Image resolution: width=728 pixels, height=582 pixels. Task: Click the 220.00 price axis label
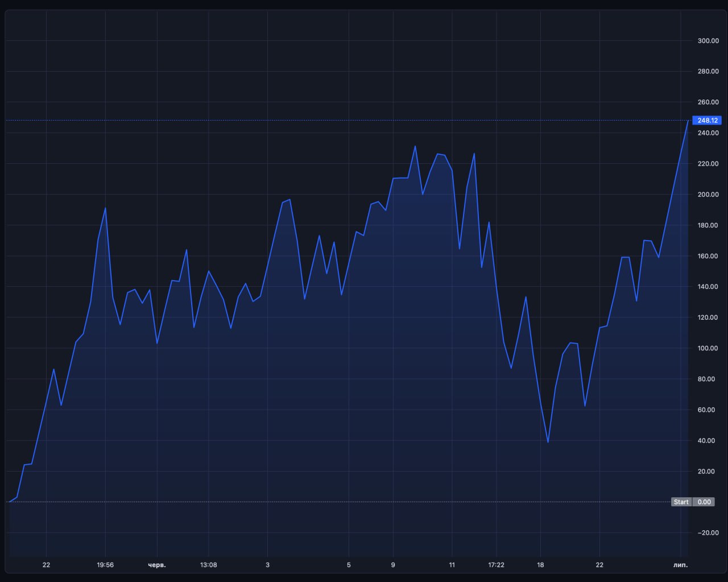point(708,164)
